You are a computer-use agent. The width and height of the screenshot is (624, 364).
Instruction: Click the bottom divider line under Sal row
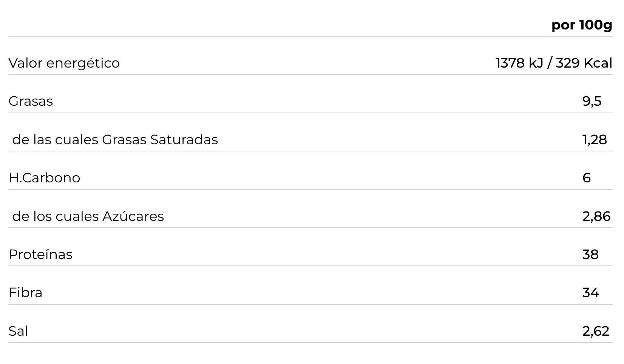click(x=310, y=342)
